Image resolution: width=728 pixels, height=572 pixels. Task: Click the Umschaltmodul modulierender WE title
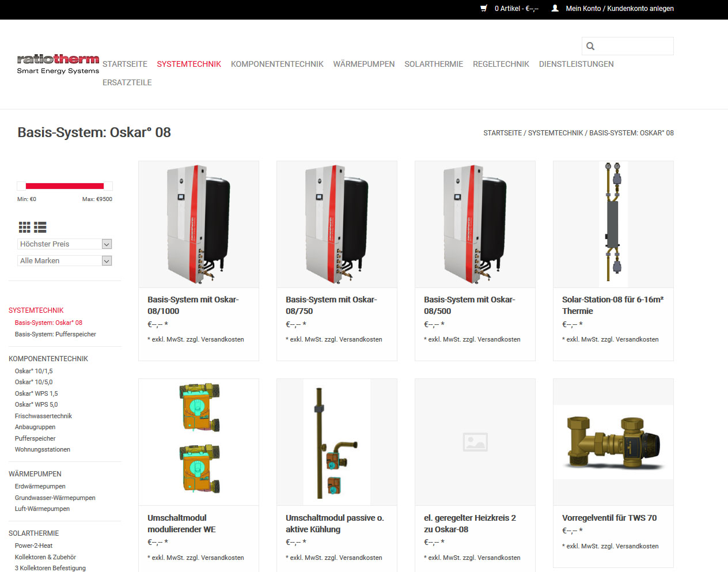click(x=181, y=524)
